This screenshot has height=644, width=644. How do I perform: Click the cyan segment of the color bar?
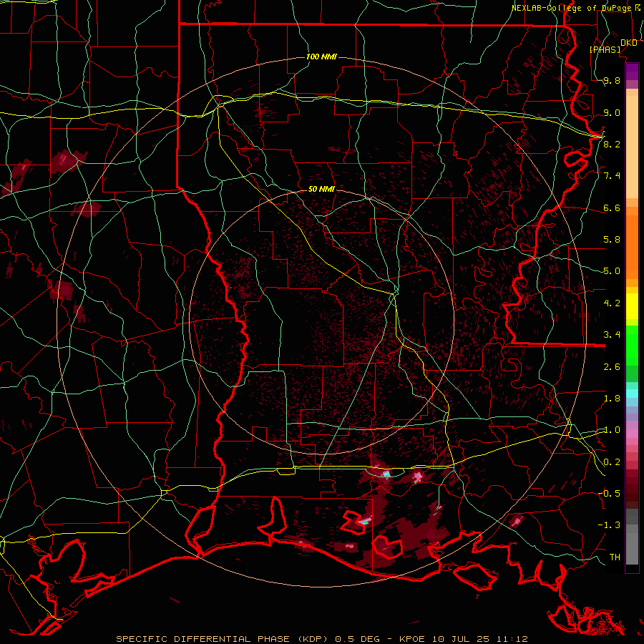(632, 394)
